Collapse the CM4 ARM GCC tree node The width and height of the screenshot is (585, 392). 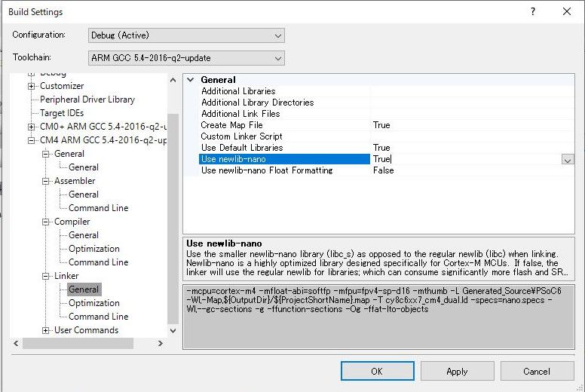coord(32,140)
